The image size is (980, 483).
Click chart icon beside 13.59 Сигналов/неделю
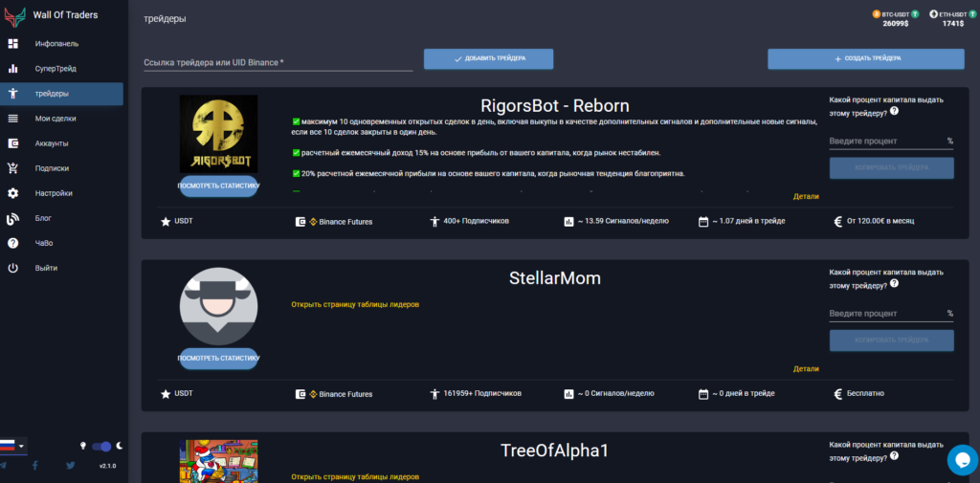point(568,221)
